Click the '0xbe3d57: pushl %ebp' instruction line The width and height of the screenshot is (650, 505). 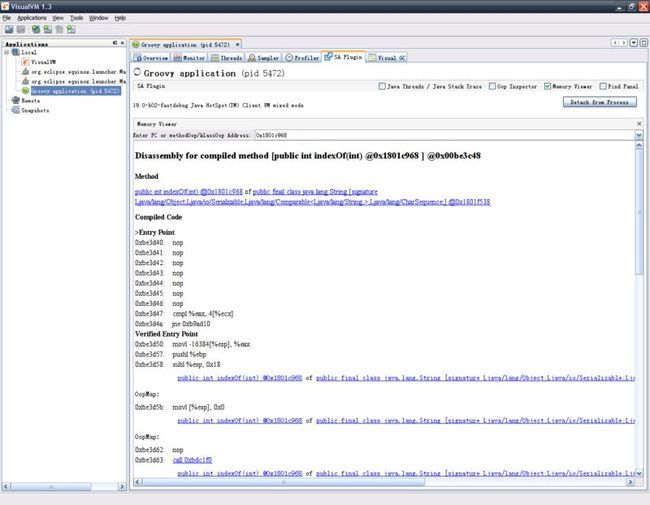(170, 354)
